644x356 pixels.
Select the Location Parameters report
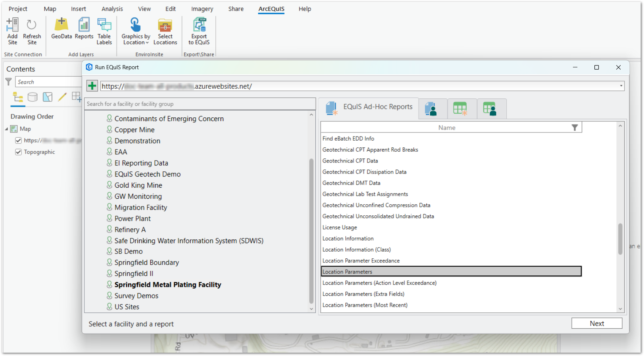[451, 272]
